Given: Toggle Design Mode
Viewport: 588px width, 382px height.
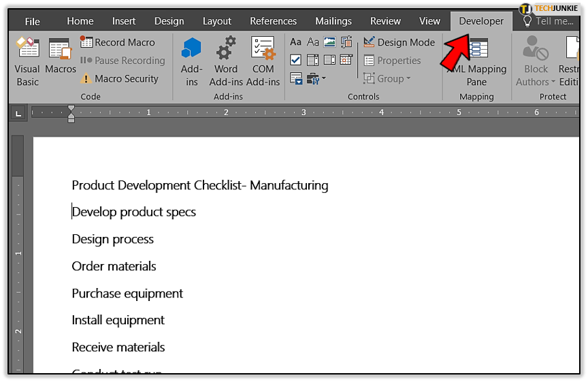Looking at the screenshot, I should pyautogui.click(x=399, y=42).
